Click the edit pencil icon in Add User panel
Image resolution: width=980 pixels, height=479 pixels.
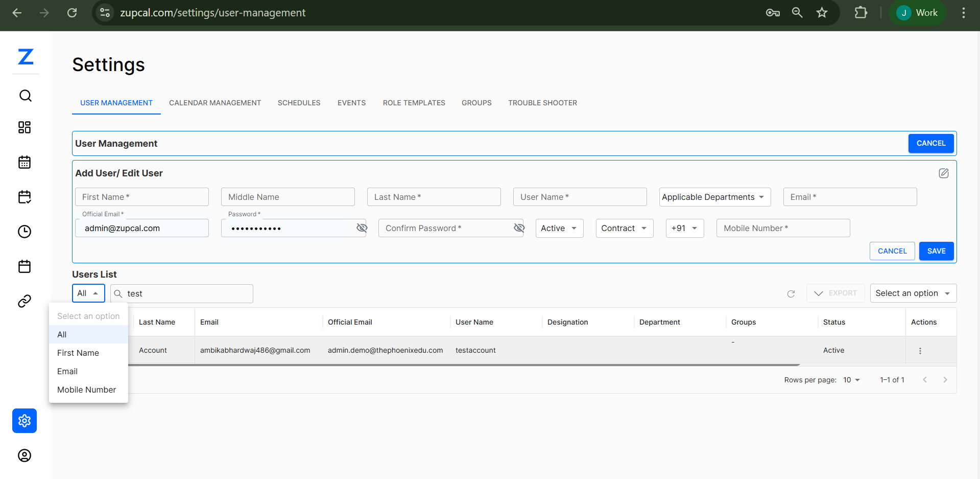click(944, 173)
